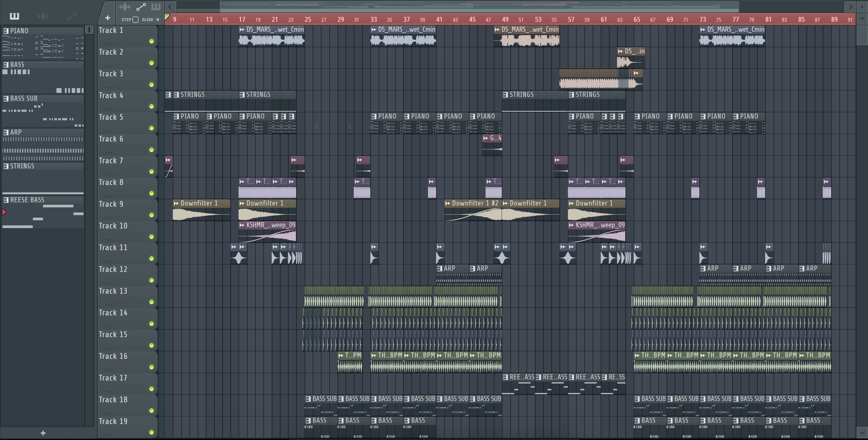Click the up arrow of vertical scrollbar
Image resolution: width=868 pixels, height=440 pixels.
[862, 20]
